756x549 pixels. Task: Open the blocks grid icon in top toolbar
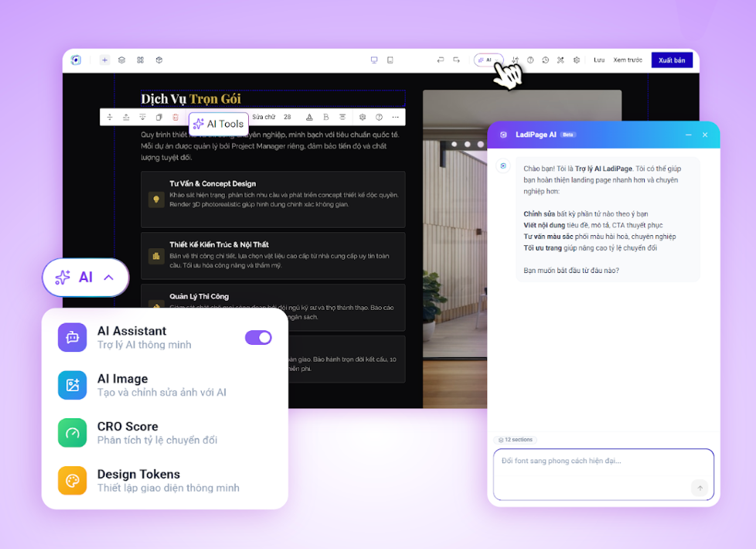[x=140, y=60]
